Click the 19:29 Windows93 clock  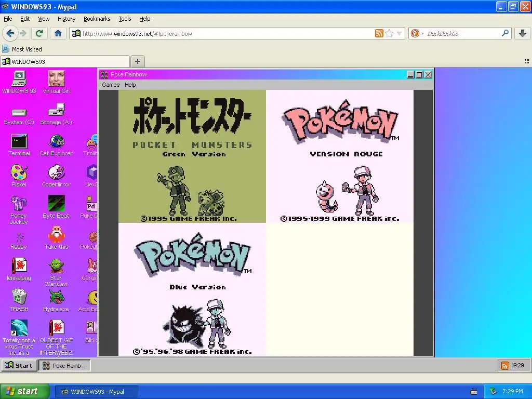point(517,365)
